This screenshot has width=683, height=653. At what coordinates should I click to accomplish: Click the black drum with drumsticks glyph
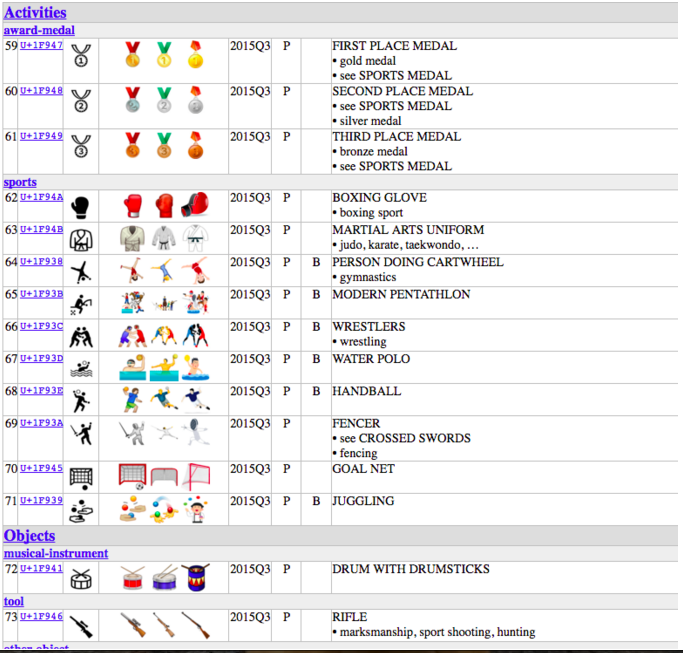point(82,578)
